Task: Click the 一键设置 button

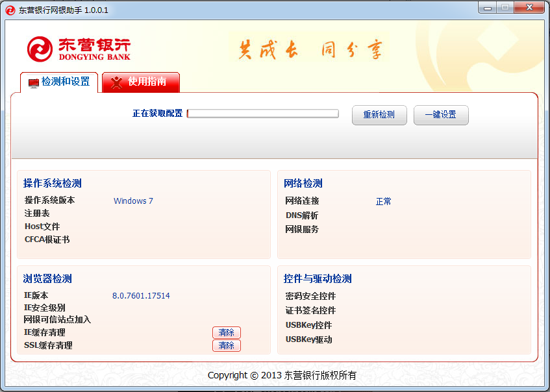Action: [441, 115]
